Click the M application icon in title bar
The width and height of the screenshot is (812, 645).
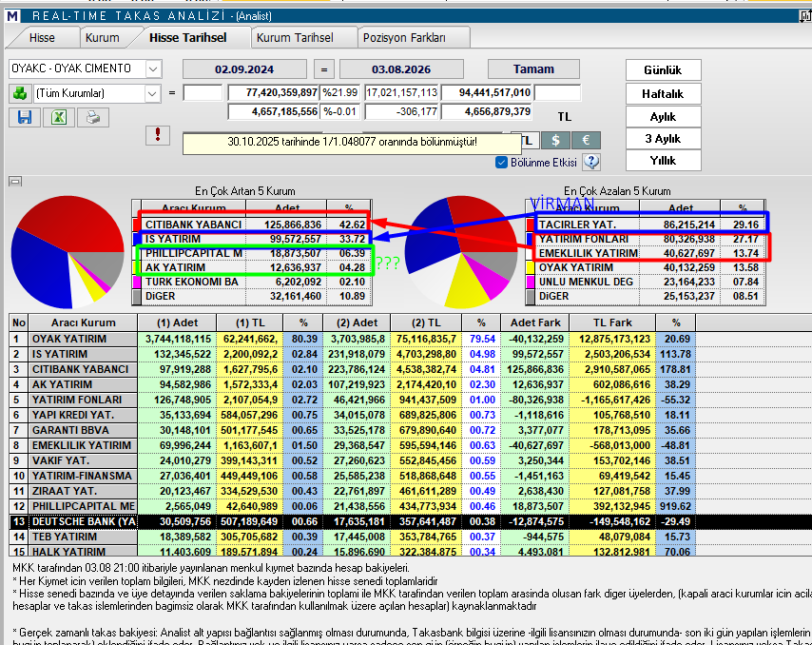click(x=12, y=16)
